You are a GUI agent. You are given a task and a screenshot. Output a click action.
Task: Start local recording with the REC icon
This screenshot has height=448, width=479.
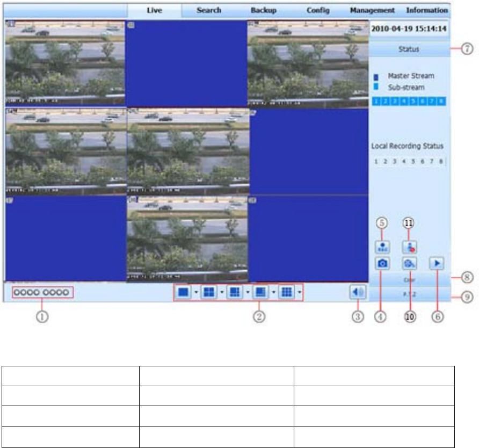[x=382, y=247]
